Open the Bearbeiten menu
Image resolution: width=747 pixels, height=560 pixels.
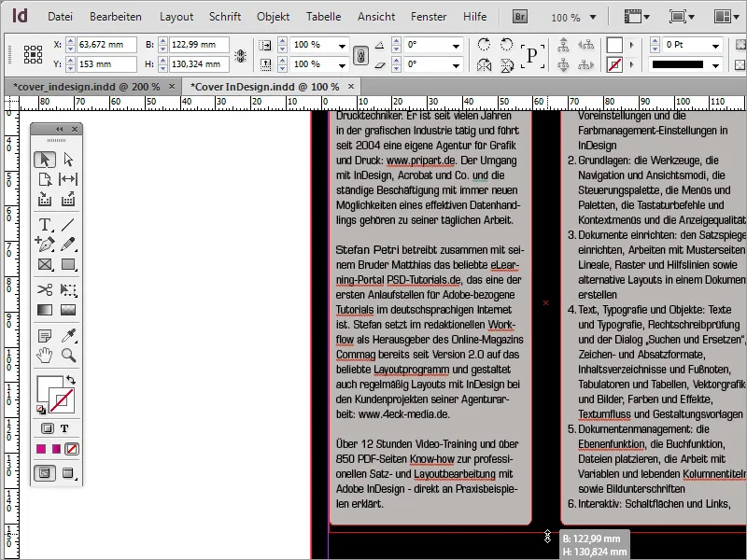pos(115,17)
